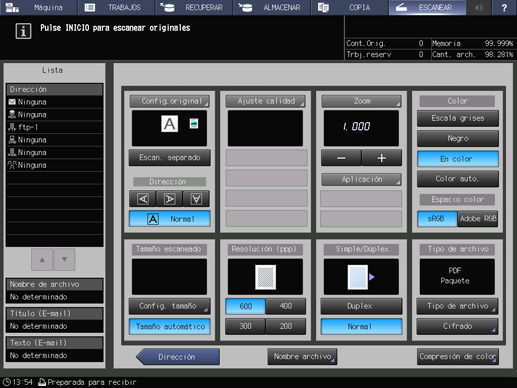Expand the Tipo de archivo options
The height and width of the screenshot is (388, 517).
coord(457,306)
